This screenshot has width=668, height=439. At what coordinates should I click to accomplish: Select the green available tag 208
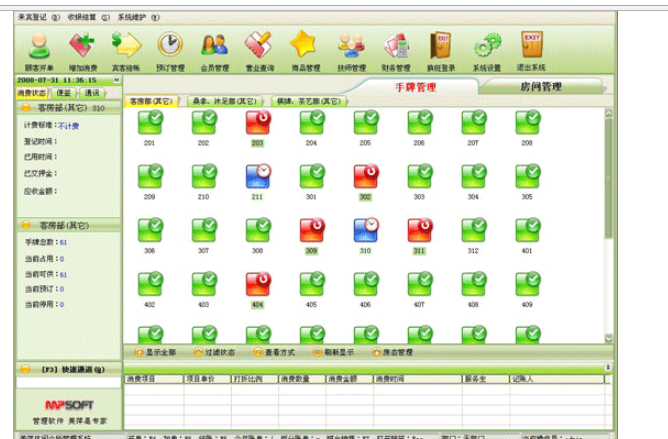coord(527,128)
